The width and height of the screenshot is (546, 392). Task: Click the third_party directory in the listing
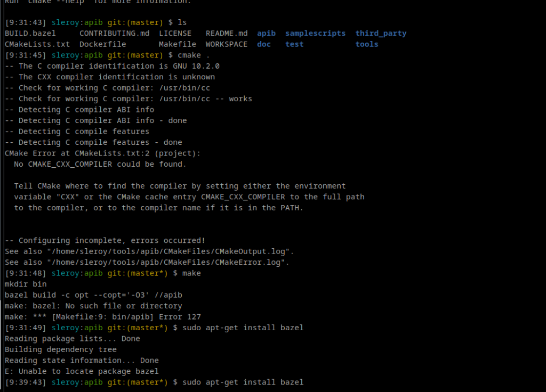tap(381, 34)
